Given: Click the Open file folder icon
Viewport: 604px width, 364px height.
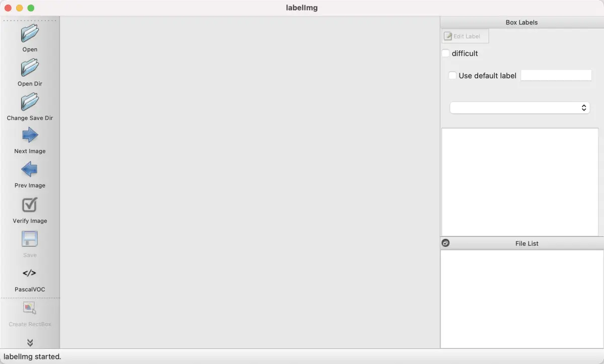Looking at the screenshot, I should click(x=30, y=34).
